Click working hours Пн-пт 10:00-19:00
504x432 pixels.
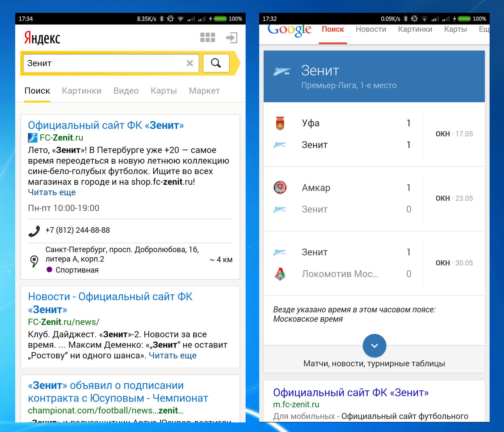(64, 208)
